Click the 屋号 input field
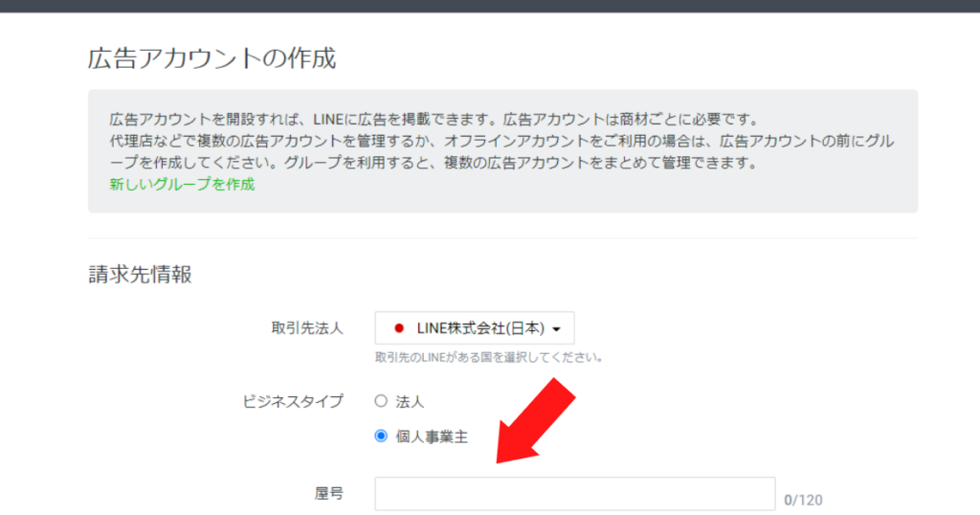980x515 pixels. click(575, 494)
